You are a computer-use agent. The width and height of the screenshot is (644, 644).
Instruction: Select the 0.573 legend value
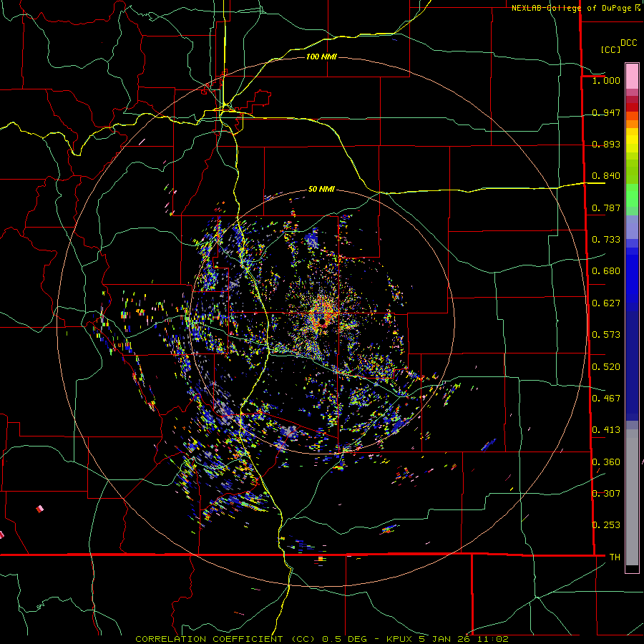coord(606,335)
